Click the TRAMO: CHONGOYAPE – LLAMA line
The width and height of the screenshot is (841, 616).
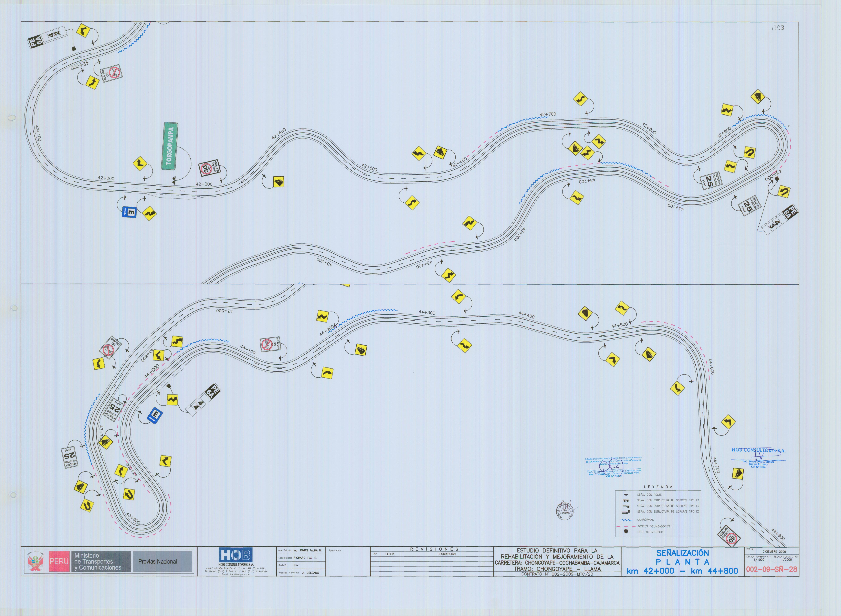point(557,569)
